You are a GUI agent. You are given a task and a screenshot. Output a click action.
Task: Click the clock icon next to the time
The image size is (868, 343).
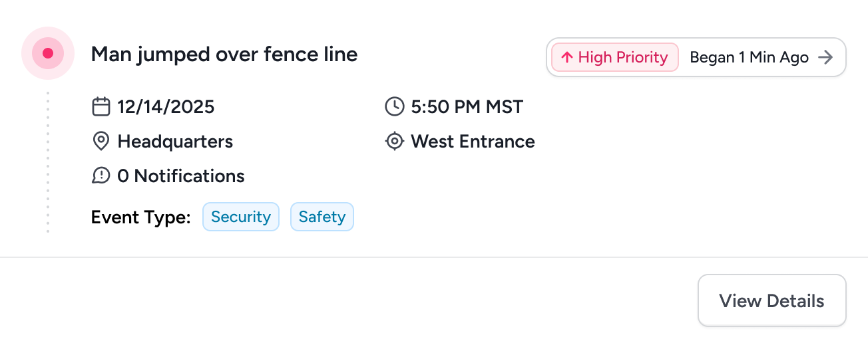(x=395, y=106)
